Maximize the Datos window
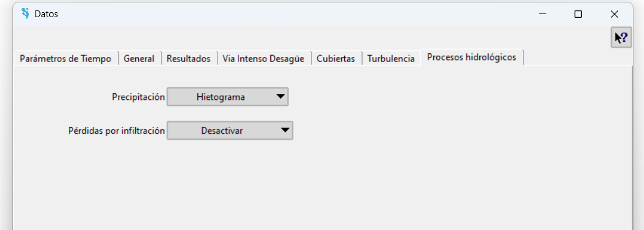The width and height of the screenshot is (644, 230). (578, 14)
